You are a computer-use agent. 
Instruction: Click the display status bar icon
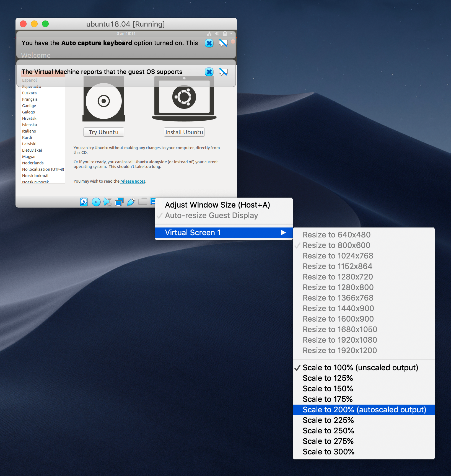pos(153,201)
